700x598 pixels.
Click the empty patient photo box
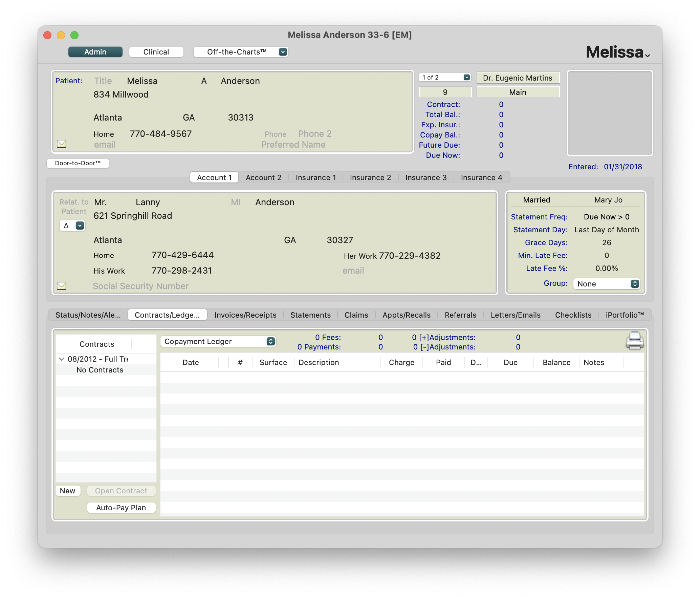click(610, 113)
